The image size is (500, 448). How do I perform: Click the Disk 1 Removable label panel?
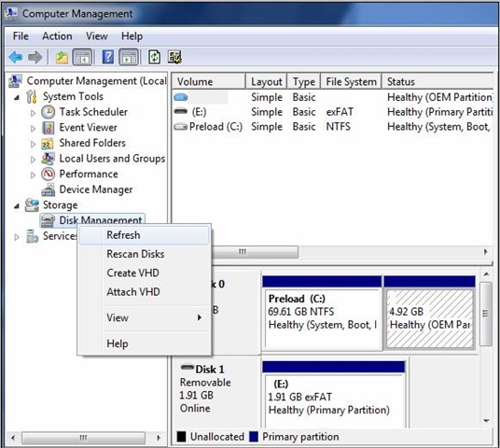pyautogui.click(x=216, y=393)
